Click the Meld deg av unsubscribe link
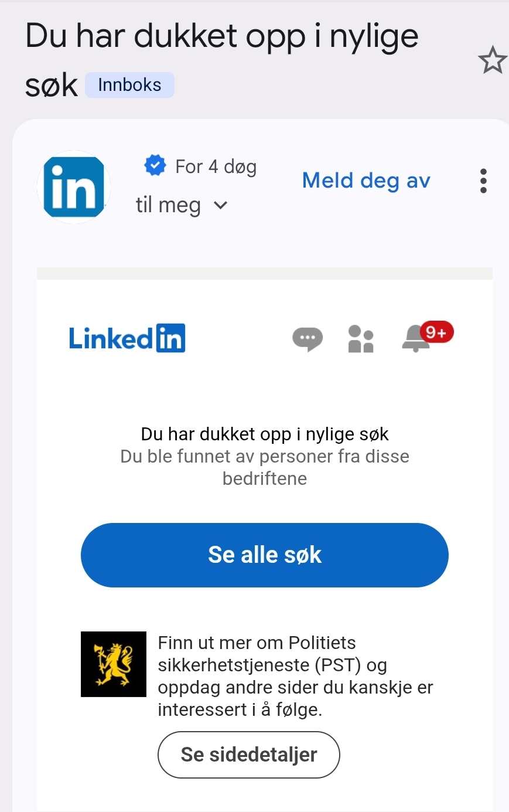Image resolution: width=509 pixels, height=812 pixels. tap(366, 181)
